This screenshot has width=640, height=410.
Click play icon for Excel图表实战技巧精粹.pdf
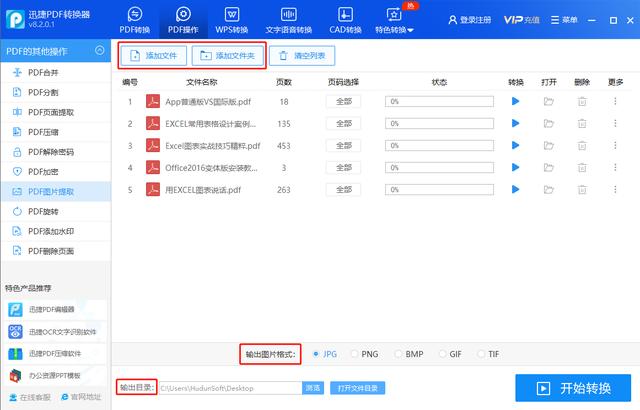click(516, 145)
